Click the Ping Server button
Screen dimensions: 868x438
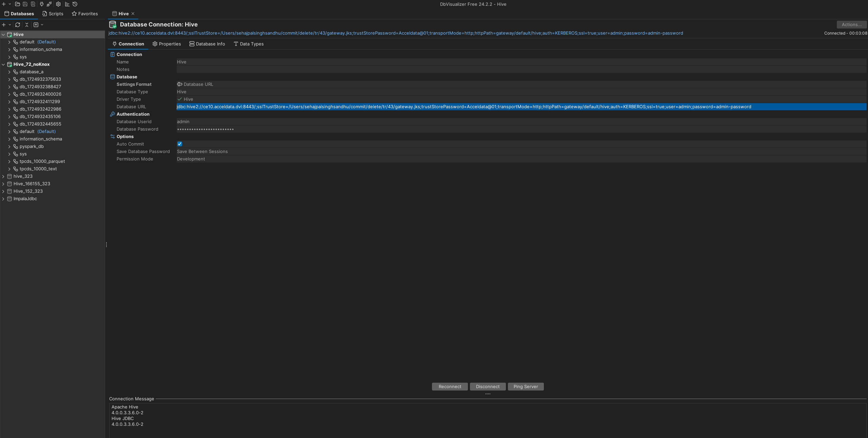coord(526,387)
